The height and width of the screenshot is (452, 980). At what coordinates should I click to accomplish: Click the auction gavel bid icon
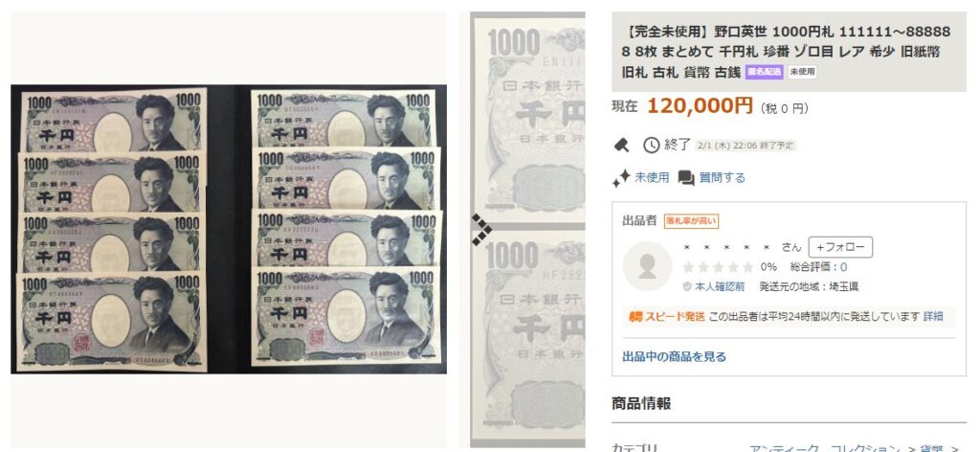tap(621, 146)
